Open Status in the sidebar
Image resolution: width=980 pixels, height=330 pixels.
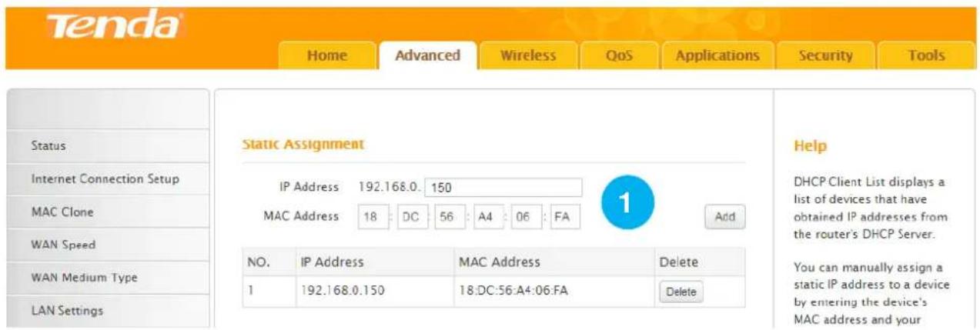tap(107, 145)
